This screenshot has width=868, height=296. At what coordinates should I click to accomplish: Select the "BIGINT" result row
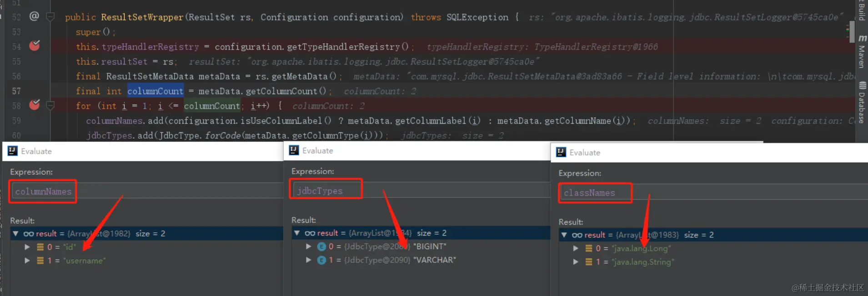tap(421, 246)
